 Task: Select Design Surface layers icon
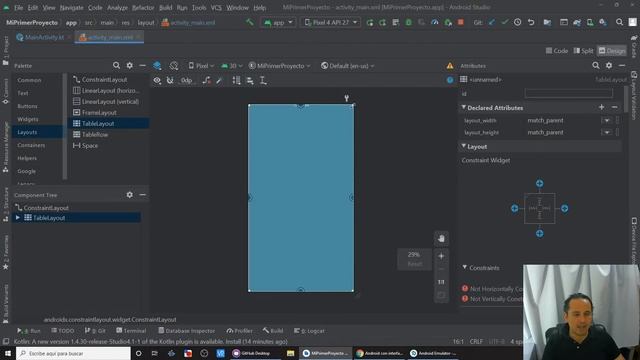click(157, 66)
